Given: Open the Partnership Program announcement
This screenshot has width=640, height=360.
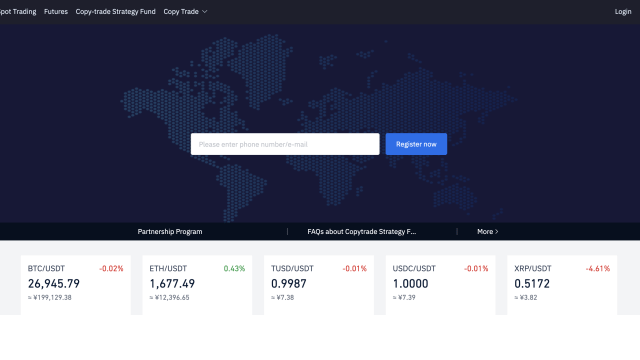Looking at the screenshot, I should tap(170, 231).
